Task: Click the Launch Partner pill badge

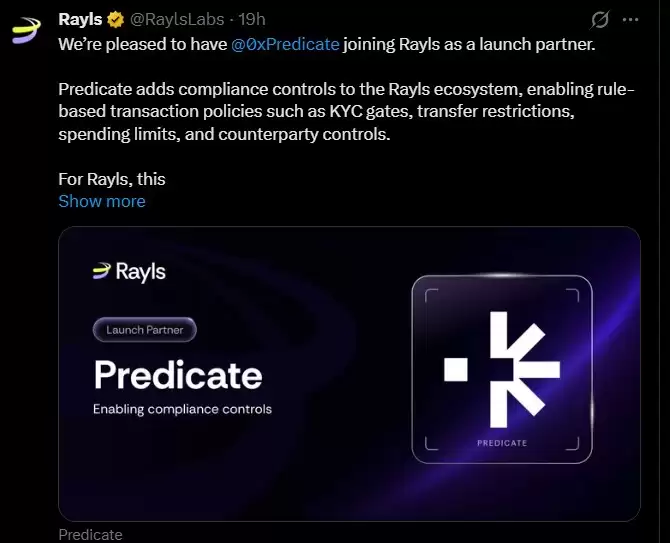Action: (x=145, y=329)
